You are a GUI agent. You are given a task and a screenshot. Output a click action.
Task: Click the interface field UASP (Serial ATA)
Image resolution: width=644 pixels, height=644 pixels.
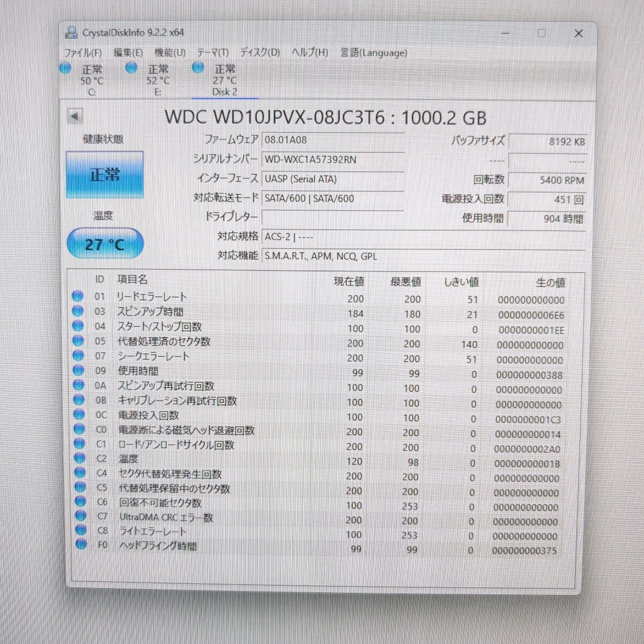tap(333, 179)
